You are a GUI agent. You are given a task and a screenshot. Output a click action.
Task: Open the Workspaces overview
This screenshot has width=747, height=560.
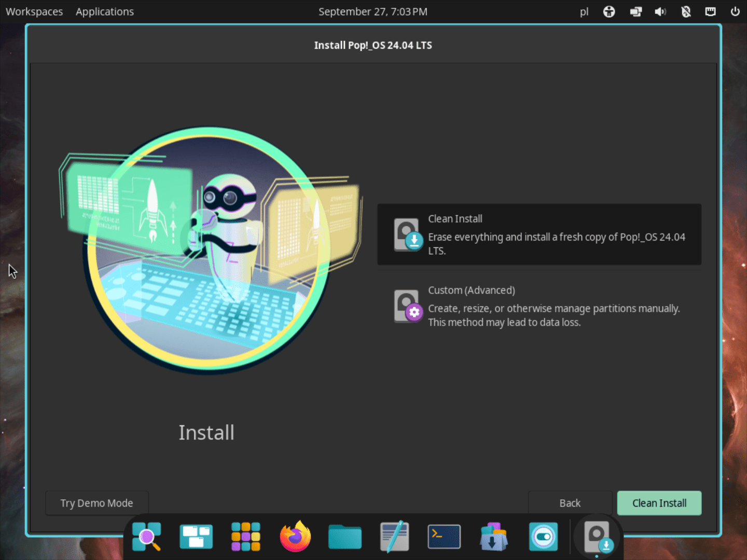(34, 11)
